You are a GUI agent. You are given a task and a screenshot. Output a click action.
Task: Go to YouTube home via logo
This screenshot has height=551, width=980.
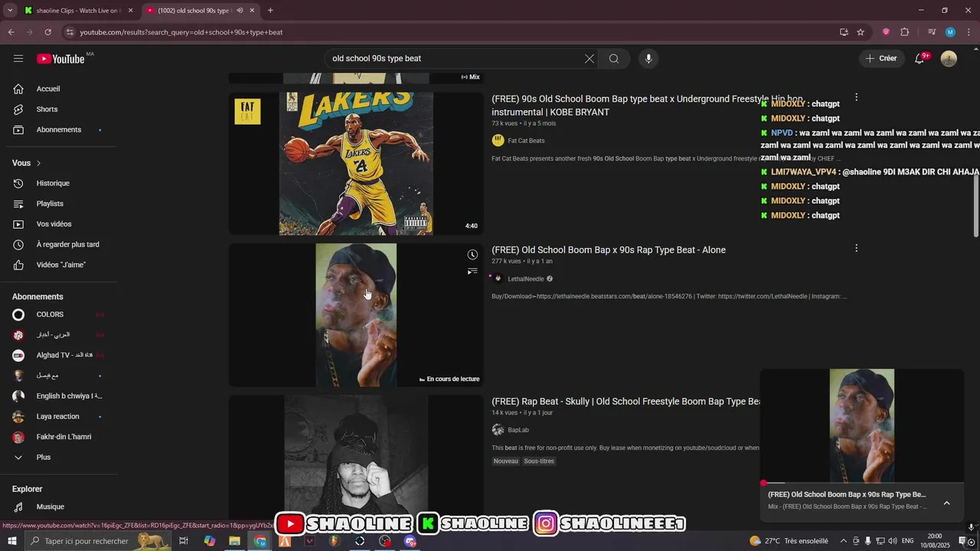pyautogui.click(x=60, y=59)
